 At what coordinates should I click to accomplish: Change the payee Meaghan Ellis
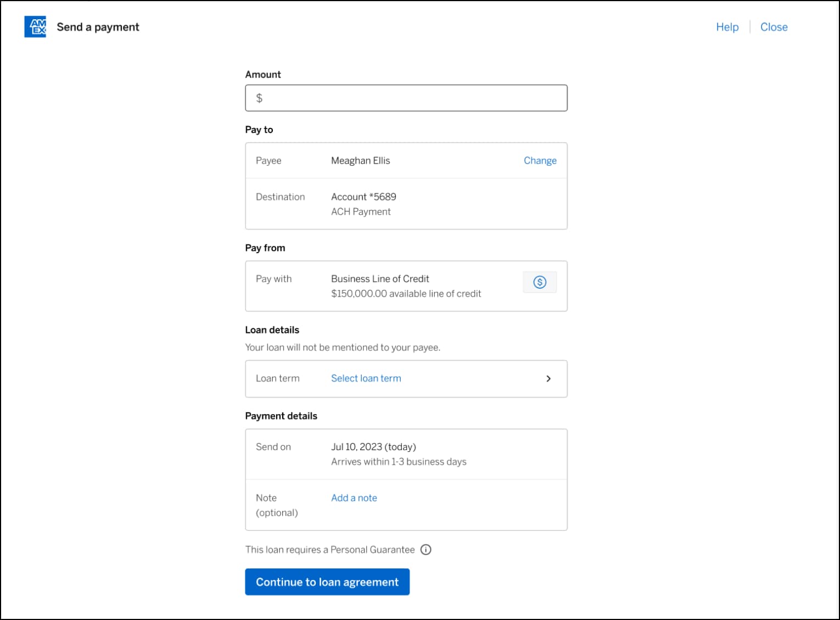[x=540, y=160]
